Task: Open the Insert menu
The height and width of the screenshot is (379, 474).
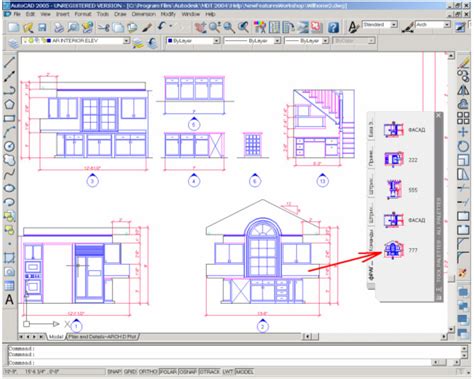Action: [x=63, y=14]
